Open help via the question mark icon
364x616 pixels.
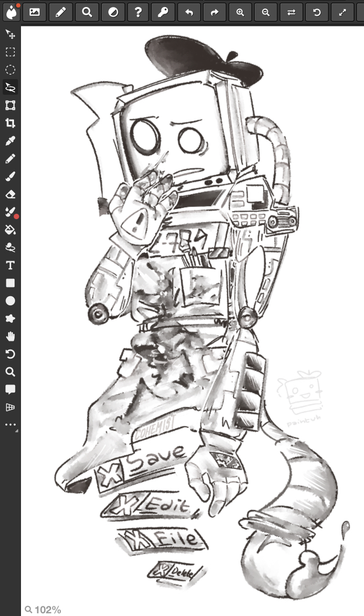point(138,12)
